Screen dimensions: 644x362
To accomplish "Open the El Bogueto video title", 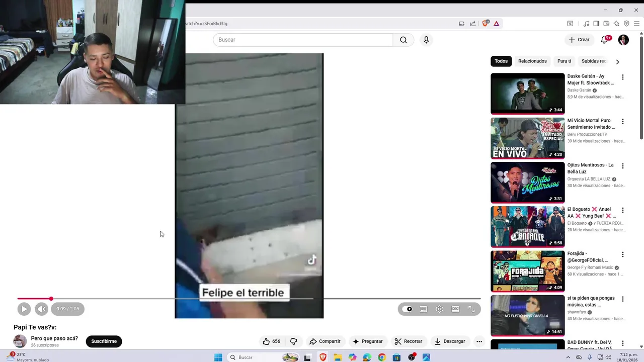I will [x=592, y=213].
